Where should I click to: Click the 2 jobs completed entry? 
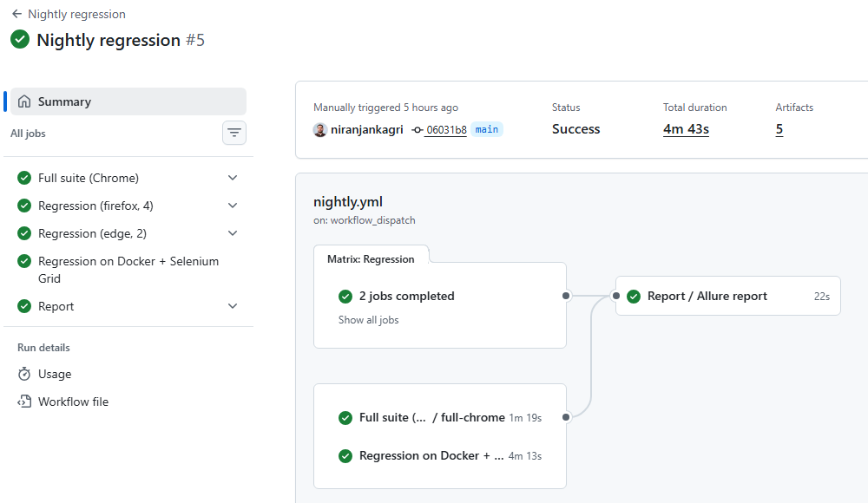[406, 296]
